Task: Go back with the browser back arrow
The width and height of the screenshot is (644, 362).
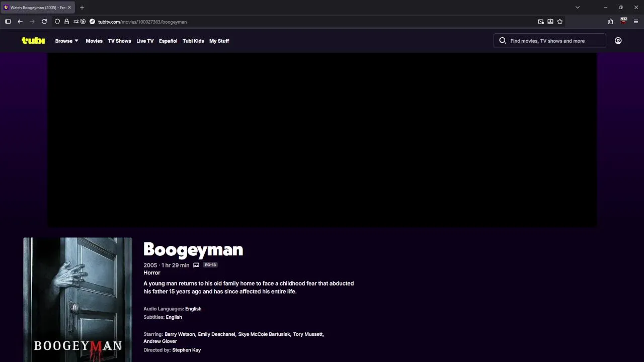Action: (x=20, y=22)
